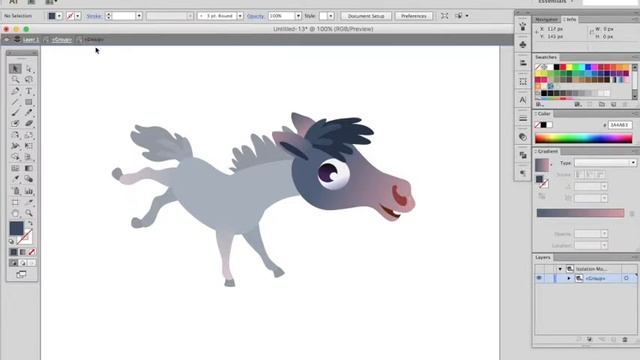Select the Scale tool
Viewport: 640px width, 360px height.
point(29,135)
